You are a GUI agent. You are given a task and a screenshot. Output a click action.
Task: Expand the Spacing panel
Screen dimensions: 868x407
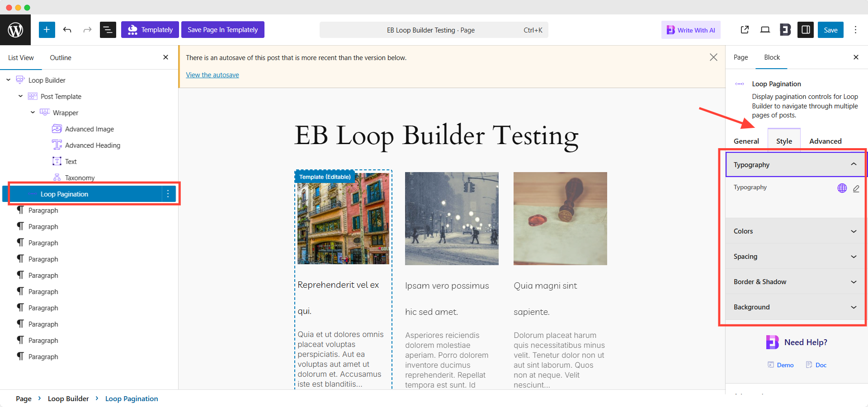pos(795,257)
